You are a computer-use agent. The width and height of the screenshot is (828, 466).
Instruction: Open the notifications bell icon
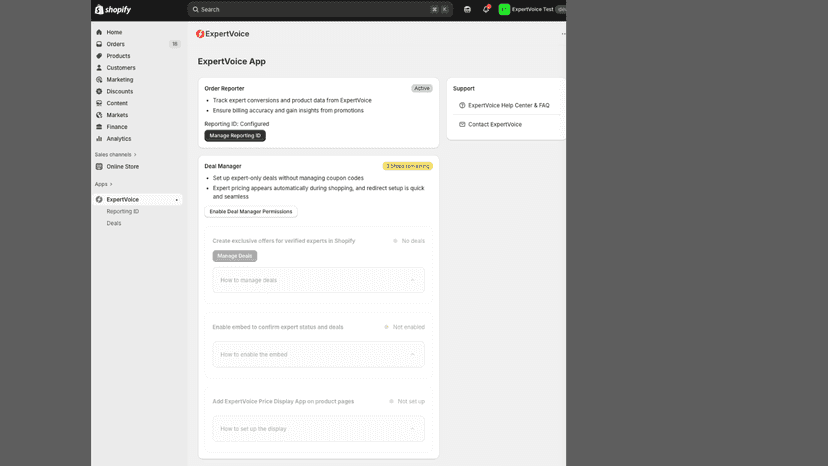(486, 9)
